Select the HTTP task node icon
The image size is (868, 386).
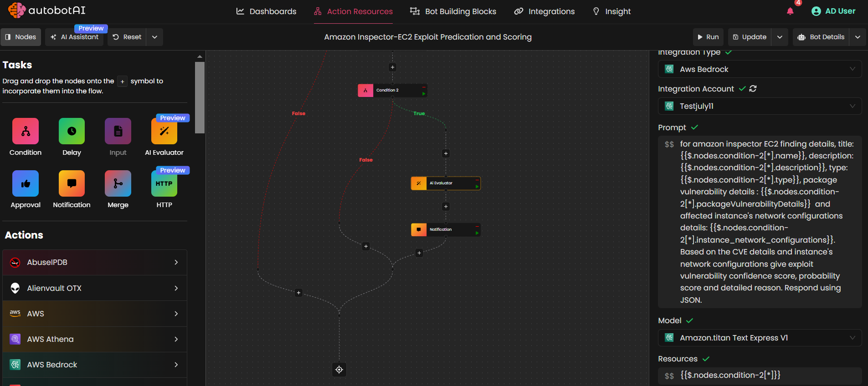(x=164, y=183)
